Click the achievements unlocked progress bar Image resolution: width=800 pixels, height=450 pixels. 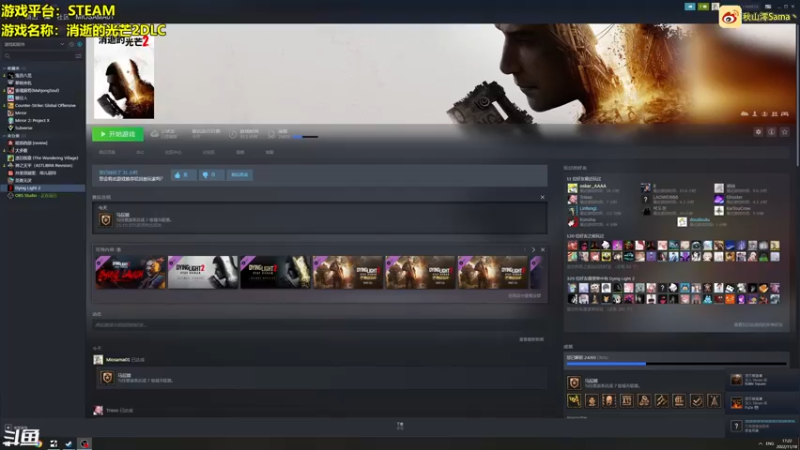(x=677, y=364)
